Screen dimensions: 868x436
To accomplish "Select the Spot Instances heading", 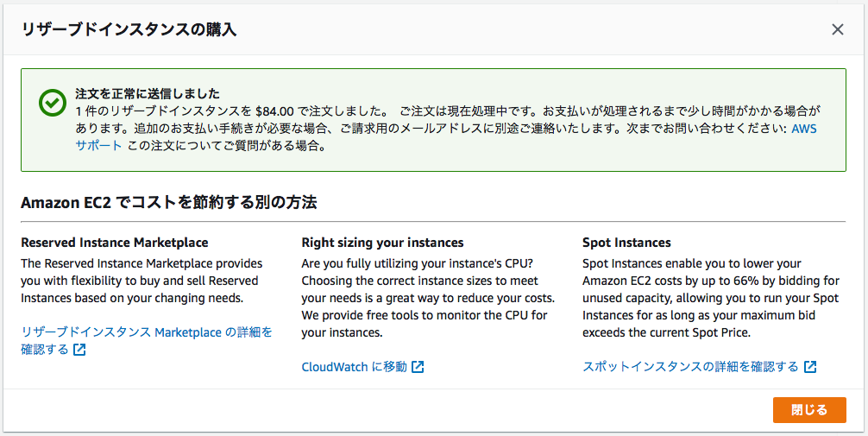I will pos(626,242).
